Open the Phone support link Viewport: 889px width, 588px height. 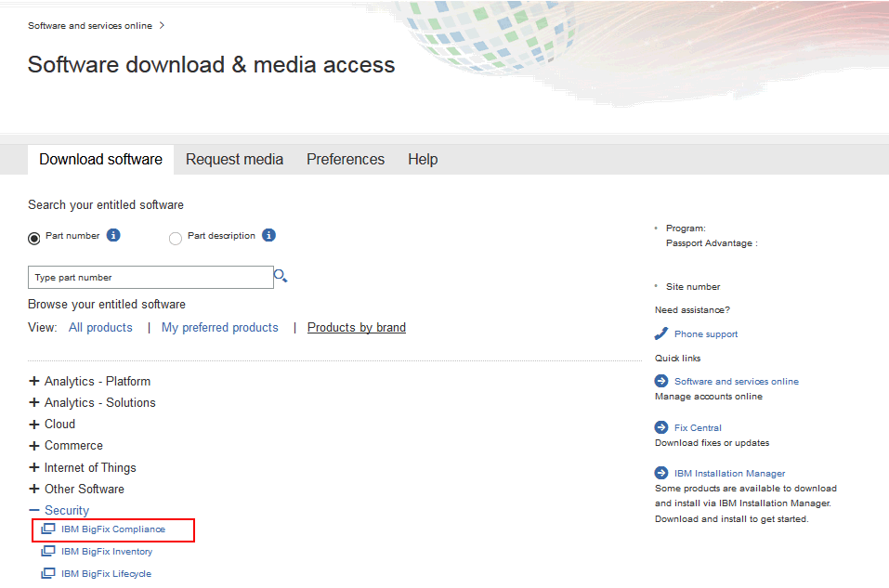pos(706,334)
